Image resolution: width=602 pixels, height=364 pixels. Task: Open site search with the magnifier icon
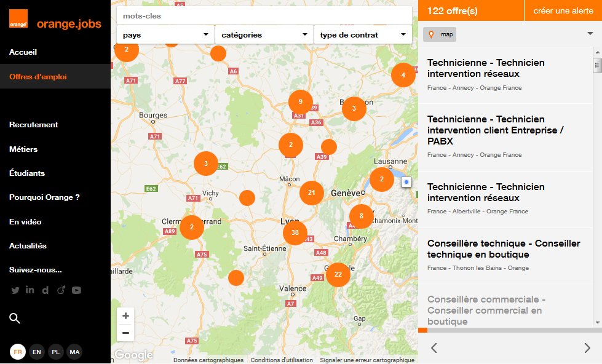pyautogui.click(x=15, y=318)
